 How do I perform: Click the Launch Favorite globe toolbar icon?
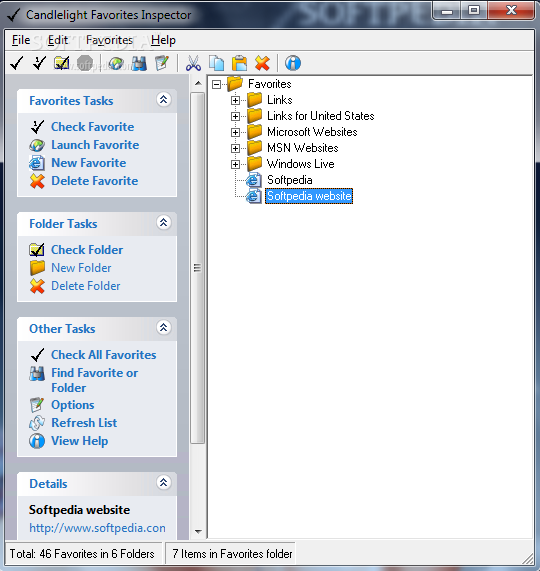[x=116, y=63]
